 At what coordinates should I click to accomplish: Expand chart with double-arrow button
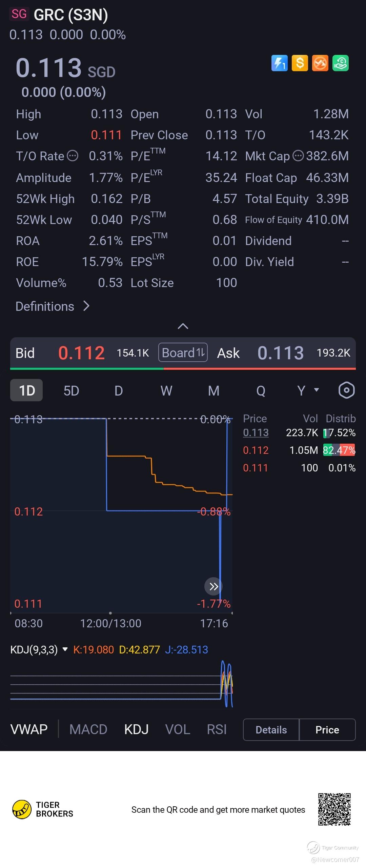coord(213,586)
